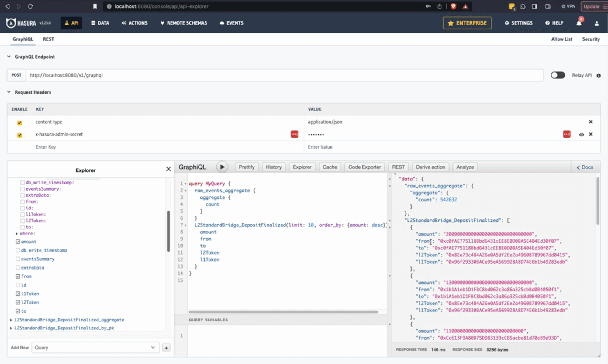Open the Add New query type dropdown

pyautogui.click(x=95, y=347)
